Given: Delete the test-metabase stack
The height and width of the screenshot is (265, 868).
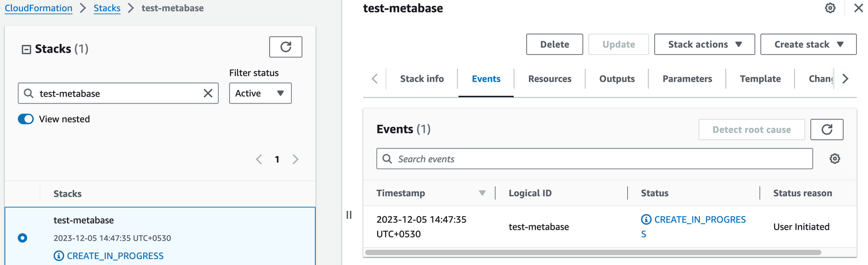Looking at the screenshot, I should click(x=554, y=44).
